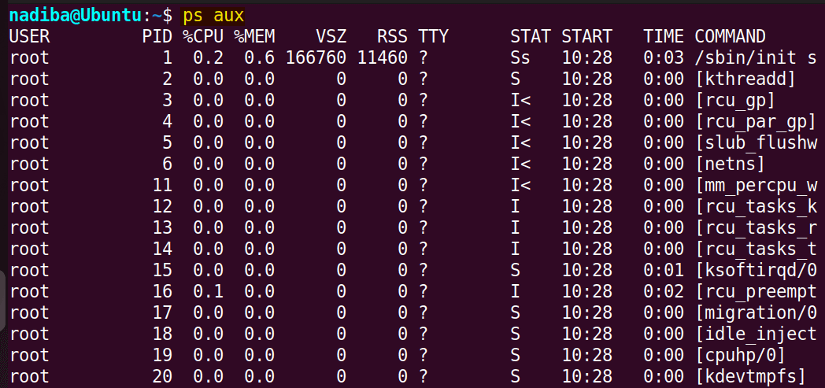Click the RSS value 11460

pos(383,58)
